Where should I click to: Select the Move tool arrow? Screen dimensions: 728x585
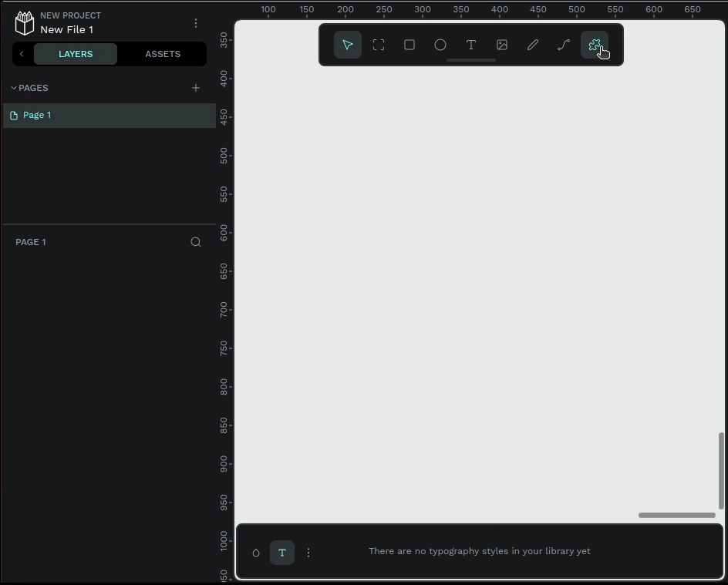348,45
